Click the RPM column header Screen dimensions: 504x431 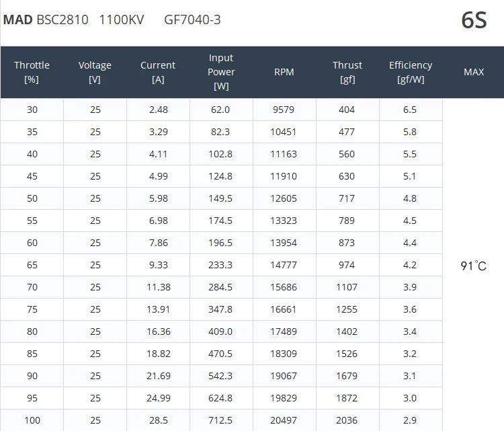pos(284,72)
